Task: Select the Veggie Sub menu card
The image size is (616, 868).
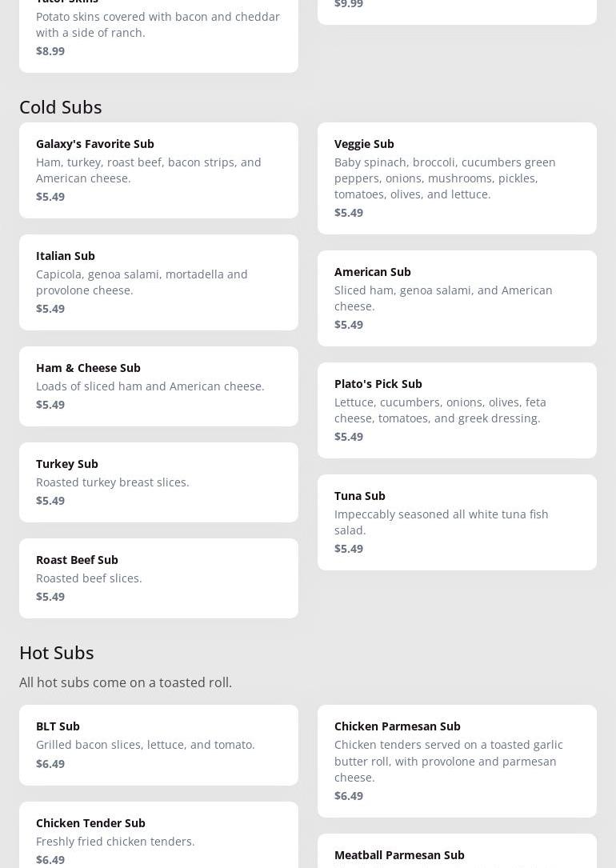Action: (457, 178)
